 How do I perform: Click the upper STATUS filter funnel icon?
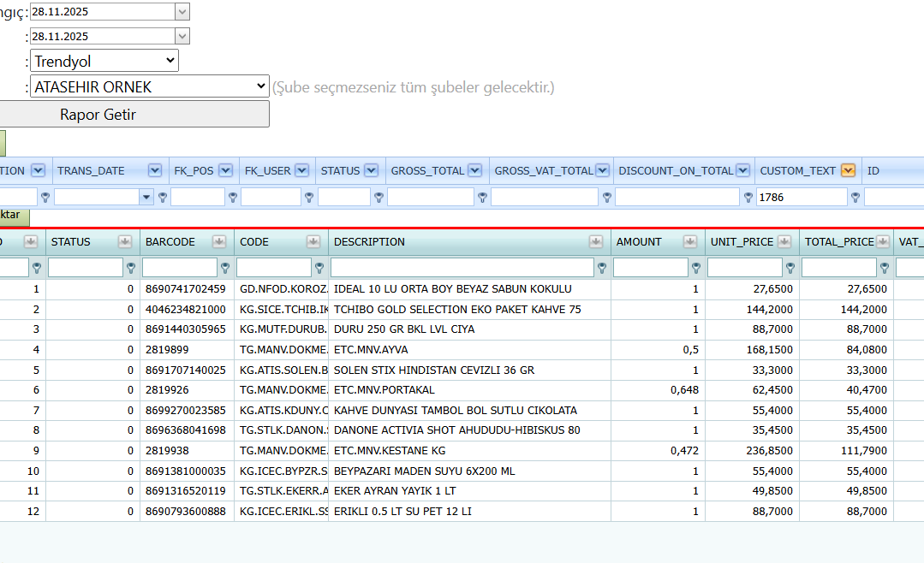379,198
